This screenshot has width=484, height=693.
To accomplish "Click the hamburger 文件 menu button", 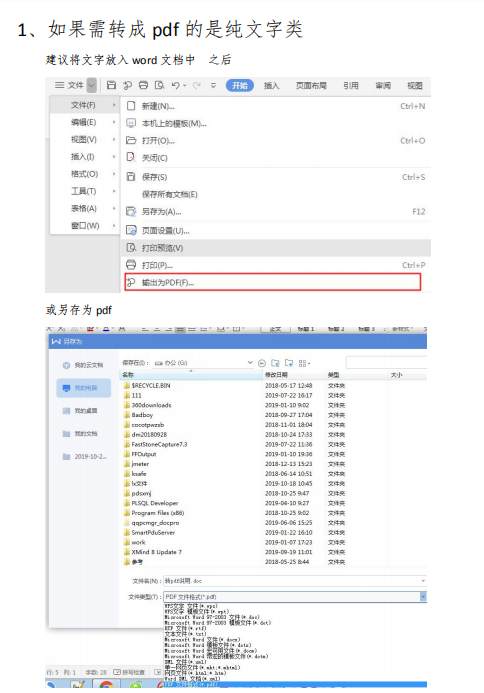I will pyautogui.click(x=69, y=85).
